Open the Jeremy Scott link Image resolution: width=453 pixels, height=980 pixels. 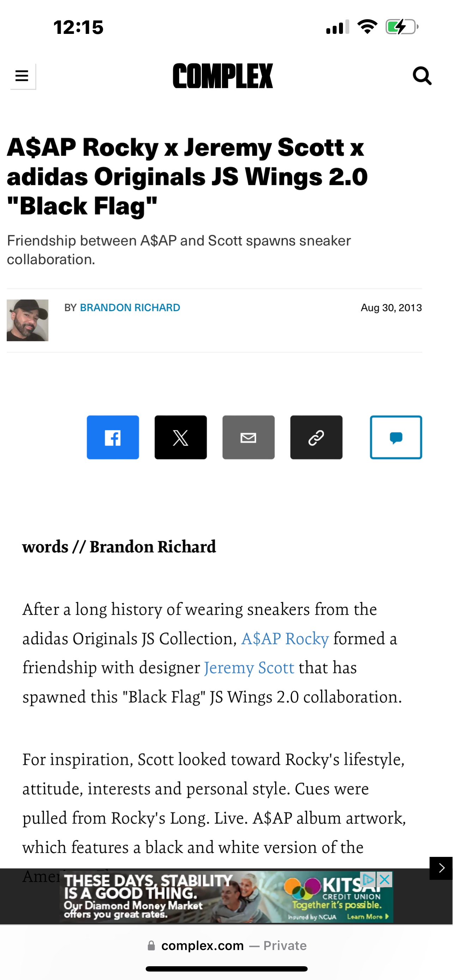[x=249, y=668]
